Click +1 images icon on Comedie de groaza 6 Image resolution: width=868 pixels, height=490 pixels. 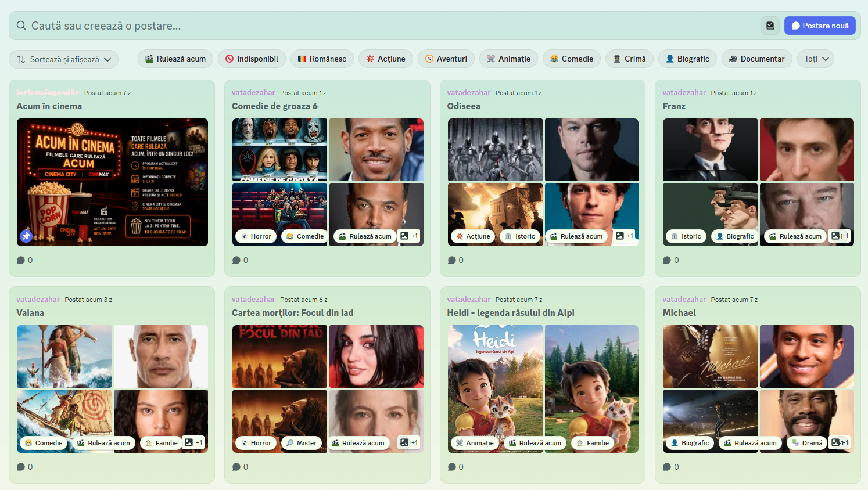[x=409, y=236]
